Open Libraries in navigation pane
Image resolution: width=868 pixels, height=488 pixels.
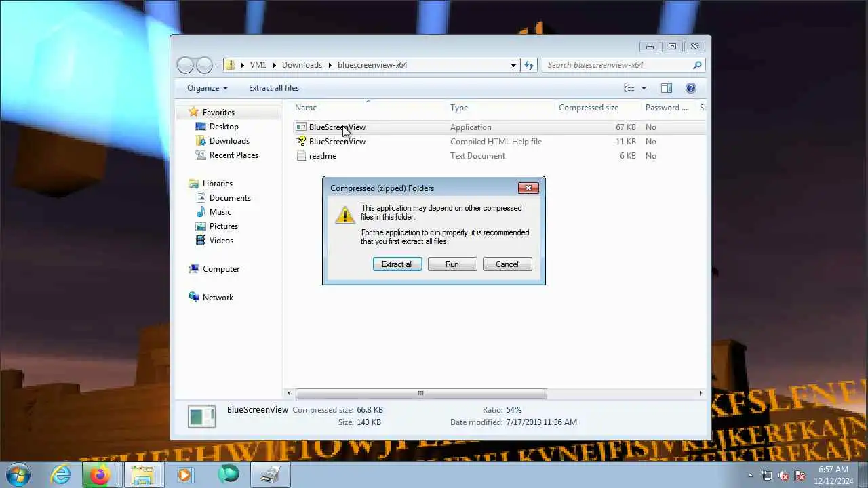click(218, 184)
